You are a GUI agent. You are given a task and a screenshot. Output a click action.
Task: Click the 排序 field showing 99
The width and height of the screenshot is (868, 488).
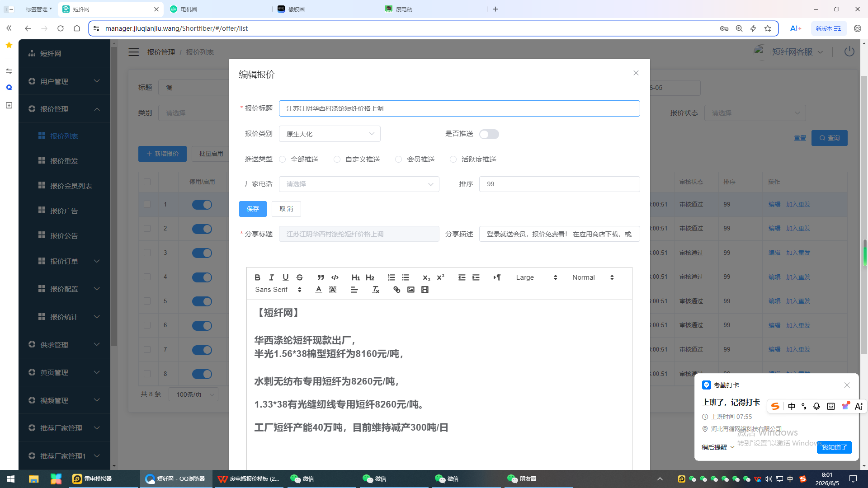click(560, 184)
